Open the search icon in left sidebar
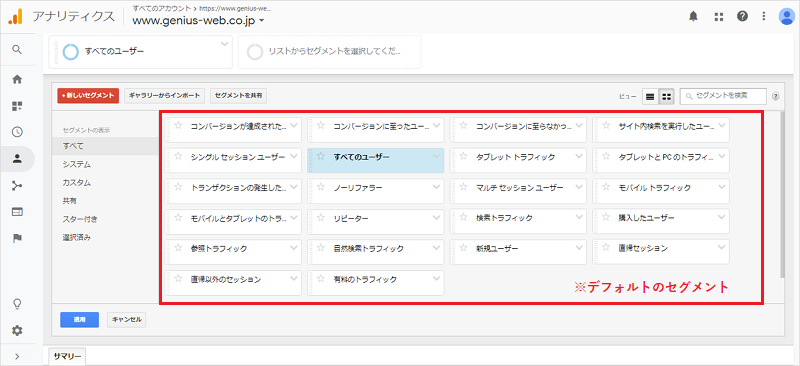 tap(17, 50)
